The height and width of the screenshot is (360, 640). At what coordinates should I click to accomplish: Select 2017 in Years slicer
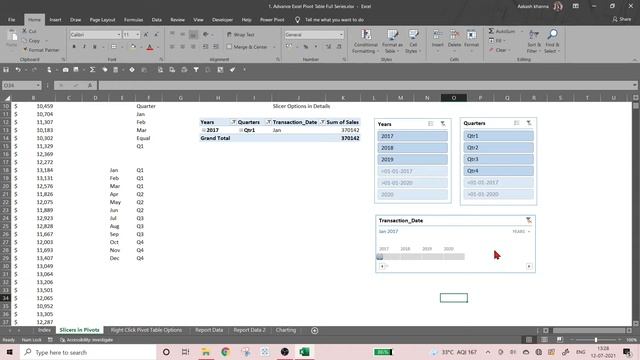[x=412, y=136]
